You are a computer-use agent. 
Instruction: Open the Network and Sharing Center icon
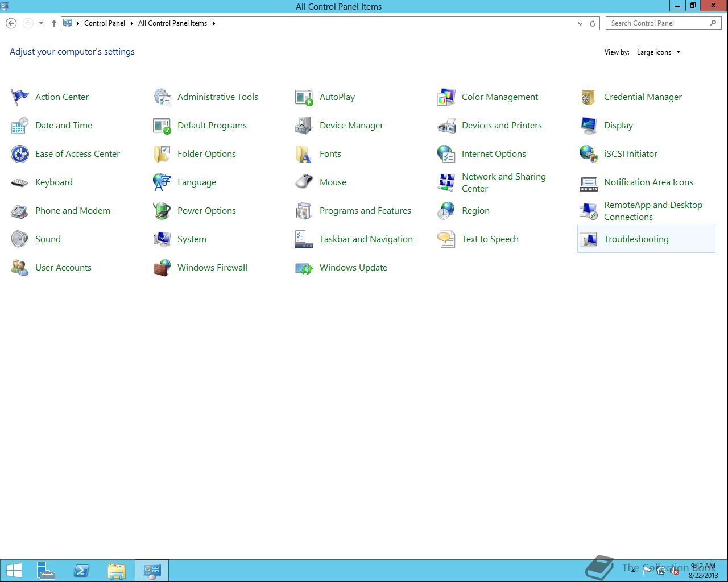point(446,182)
